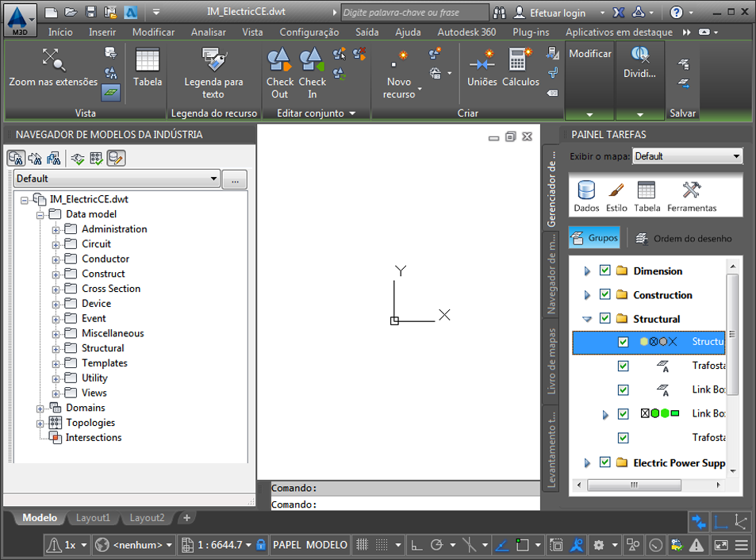Toggle the first Trafosta layer checkbox
The width and height of the screenshot is (756, 560).
point(623,366)
